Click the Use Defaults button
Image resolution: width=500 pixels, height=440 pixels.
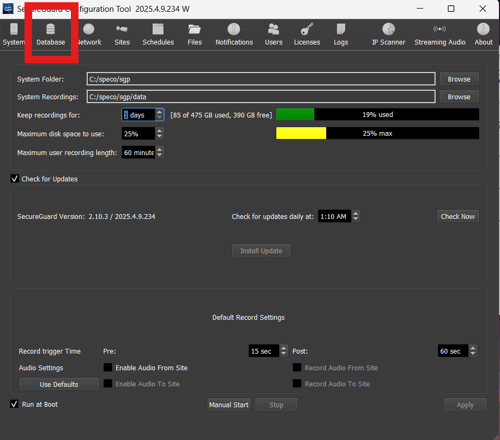click(x=59, y=384)
